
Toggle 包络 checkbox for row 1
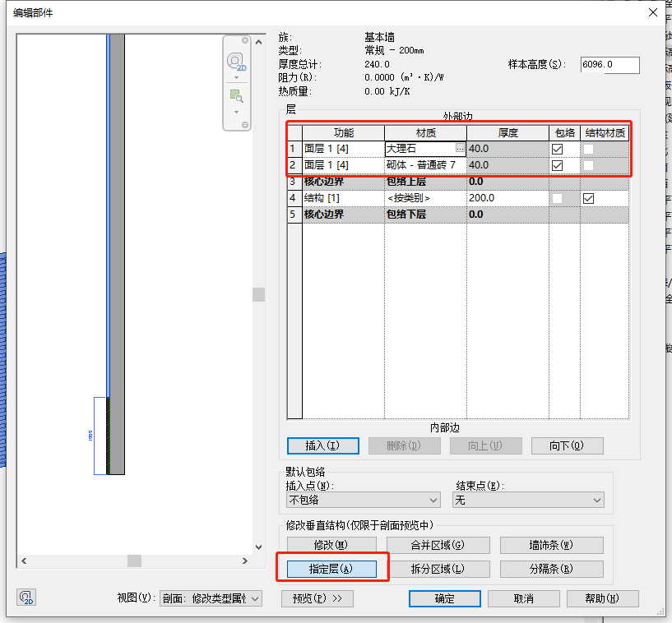(x=557, y=149)
